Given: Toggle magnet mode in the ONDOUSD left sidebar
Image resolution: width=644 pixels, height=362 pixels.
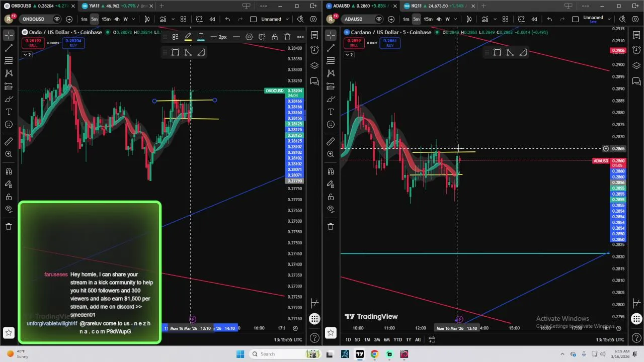Looking at the screenshot, I should [9, 171].
